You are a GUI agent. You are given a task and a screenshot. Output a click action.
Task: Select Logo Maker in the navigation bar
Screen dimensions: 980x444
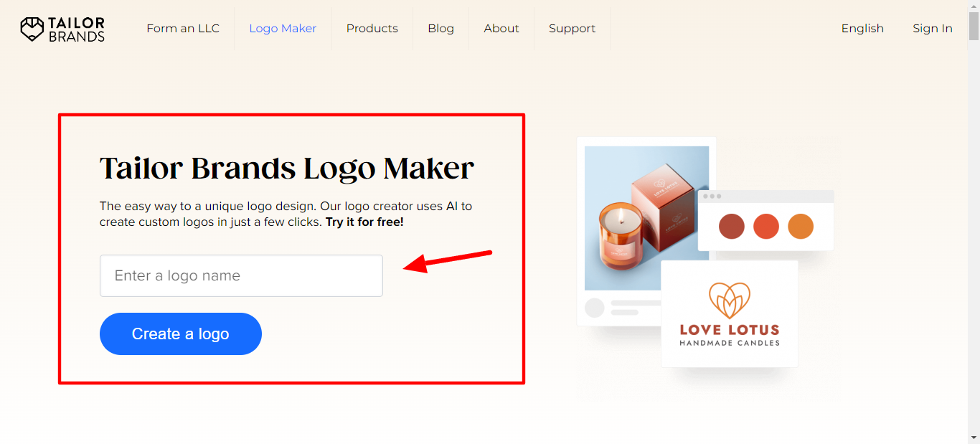point(283,29)
